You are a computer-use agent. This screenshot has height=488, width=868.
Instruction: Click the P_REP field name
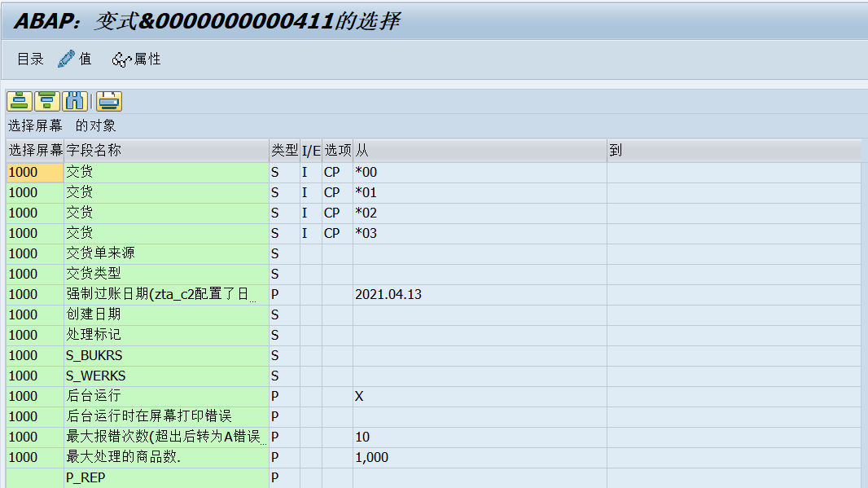click(85, 477)
